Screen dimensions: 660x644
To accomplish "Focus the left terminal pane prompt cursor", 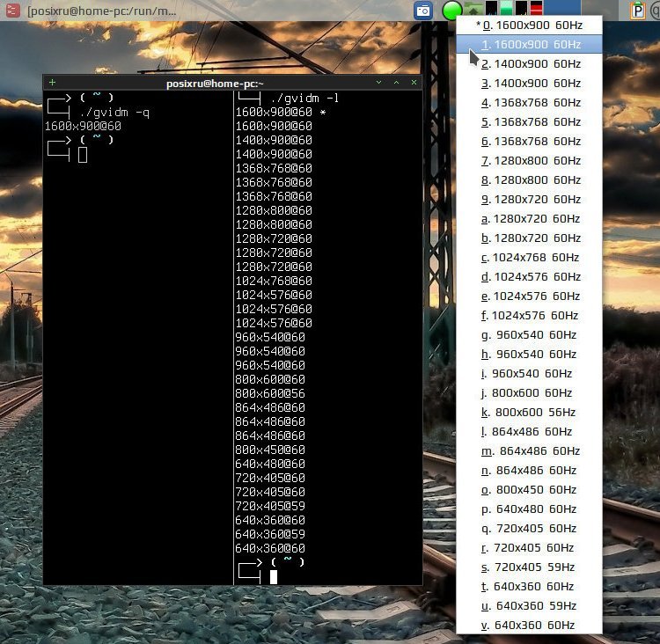I will (83, 155).
